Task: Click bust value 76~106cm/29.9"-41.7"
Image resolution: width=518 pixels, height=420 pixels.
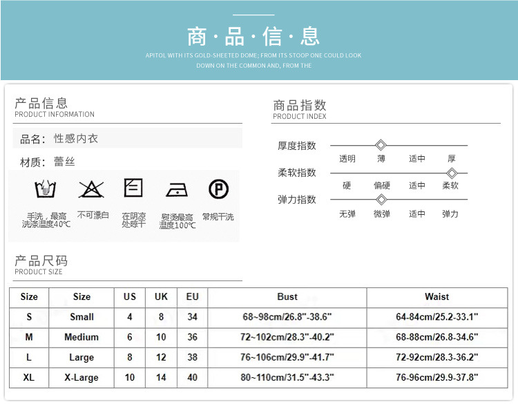Action: point(287,357)
